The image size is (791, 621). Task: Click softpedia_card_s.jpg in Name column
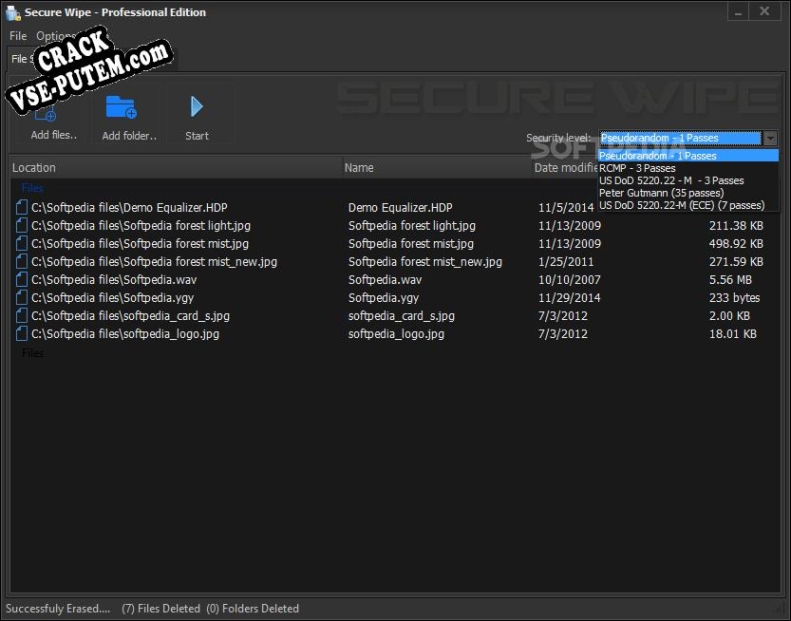point(401,316)
